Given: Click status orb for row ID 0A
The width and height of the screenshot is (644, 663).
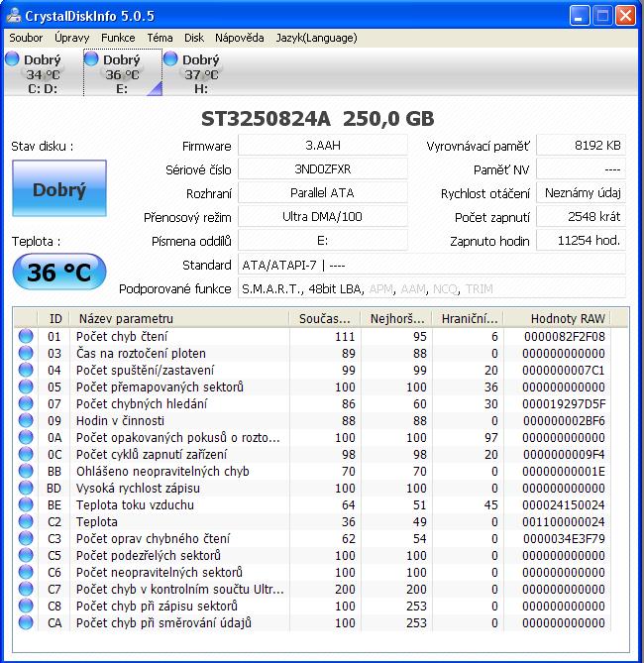Looking at the screenshot, I should [26, 437].
